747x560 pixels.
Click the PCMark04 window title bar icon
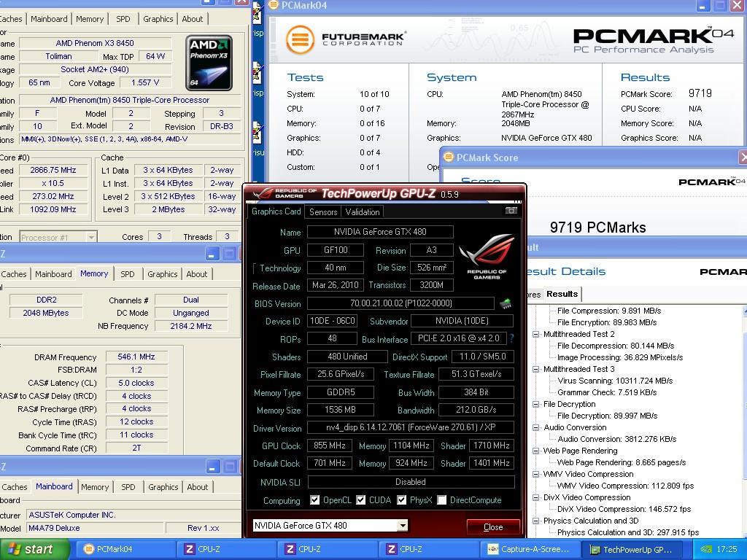pos(274,5)
